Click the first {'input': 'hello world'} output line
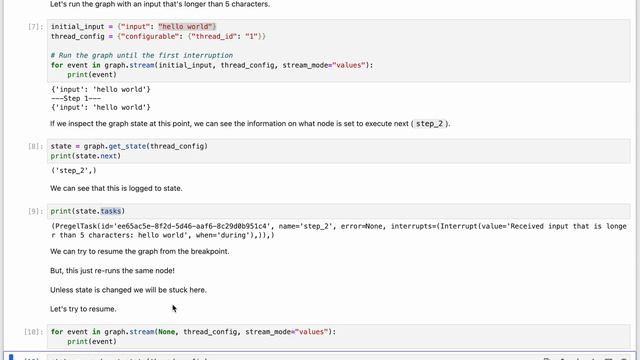Image resolution: width=640 pixels, height=360 pixels. tap(101, 89)
